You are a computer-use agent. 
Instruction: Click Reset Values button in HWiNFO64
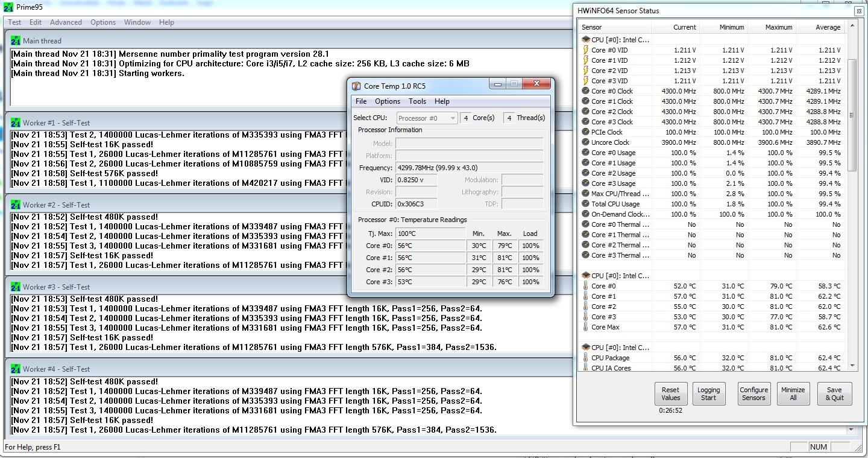coord(670,393)
